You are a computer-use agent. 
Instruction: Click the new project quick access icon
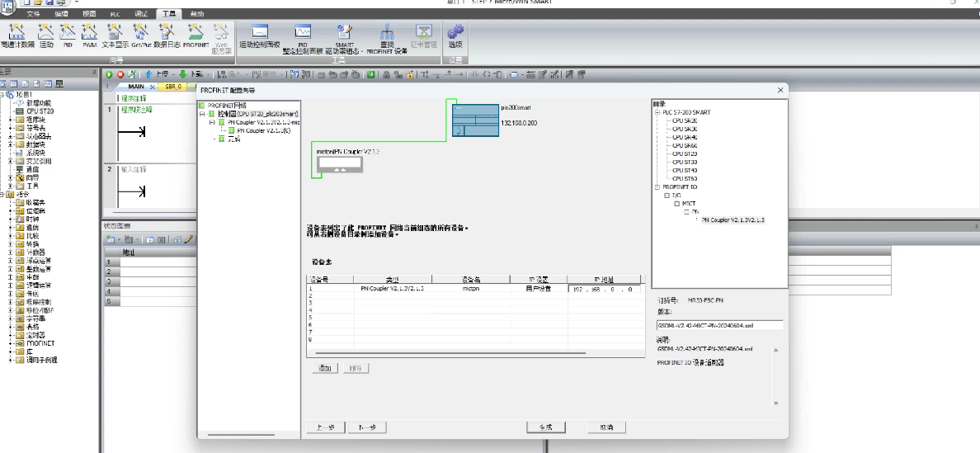pos(27,2)
